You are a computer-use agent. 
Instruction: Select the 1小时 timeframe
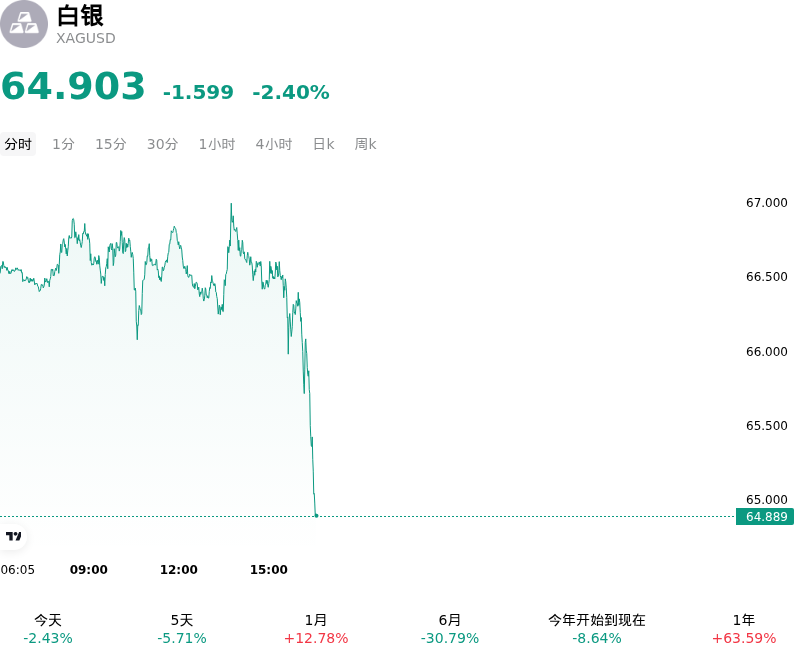click(217, 144)
